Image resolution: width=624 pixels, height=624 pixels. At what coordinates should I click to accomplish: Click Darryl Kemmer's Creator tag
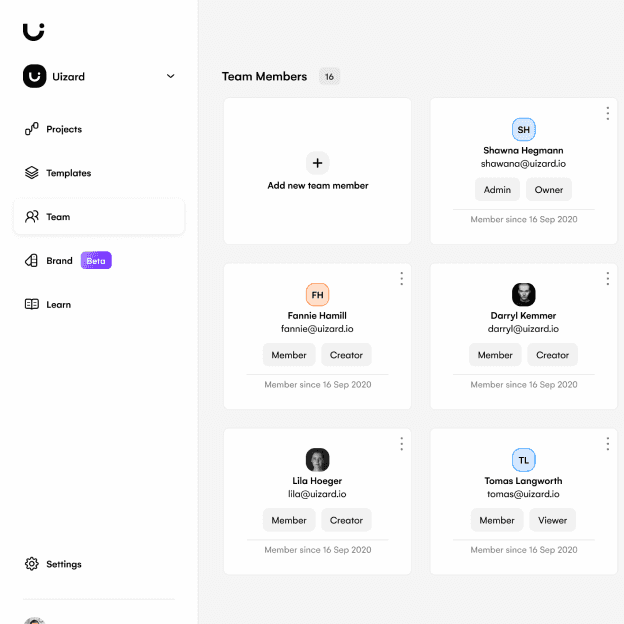click(x=552, y=355)
